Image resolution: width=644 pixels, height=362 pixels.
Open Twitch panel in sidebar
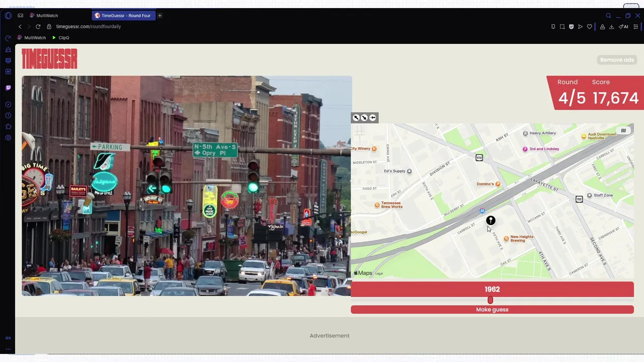(x=8, y=87)
